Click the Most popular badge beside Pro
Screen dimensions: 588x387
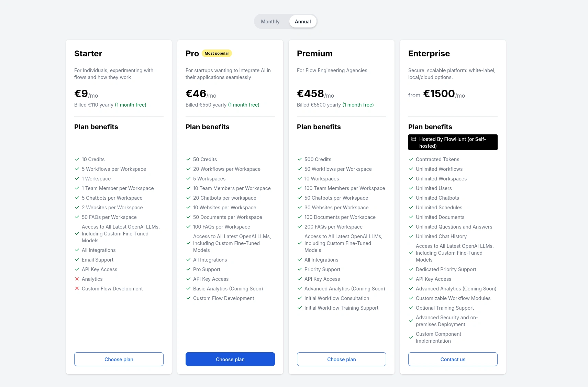tap(217, 53)
